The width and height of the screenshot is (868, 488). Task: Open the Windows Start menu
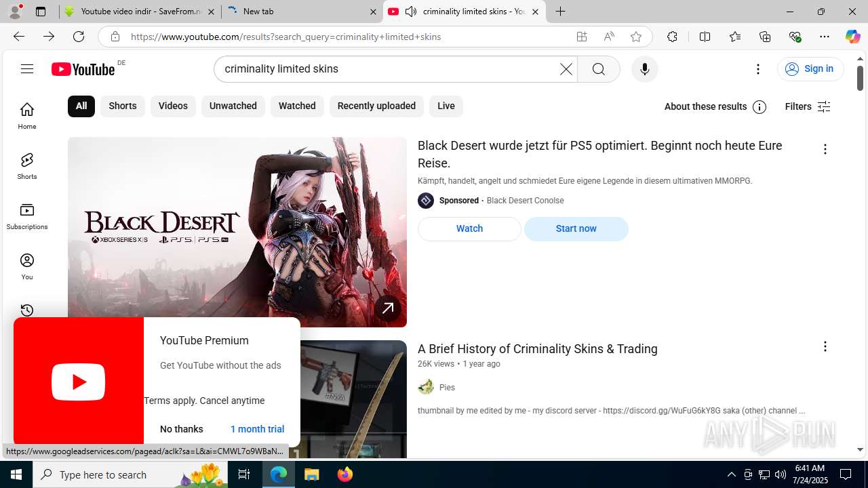click(x=16, y=474)
